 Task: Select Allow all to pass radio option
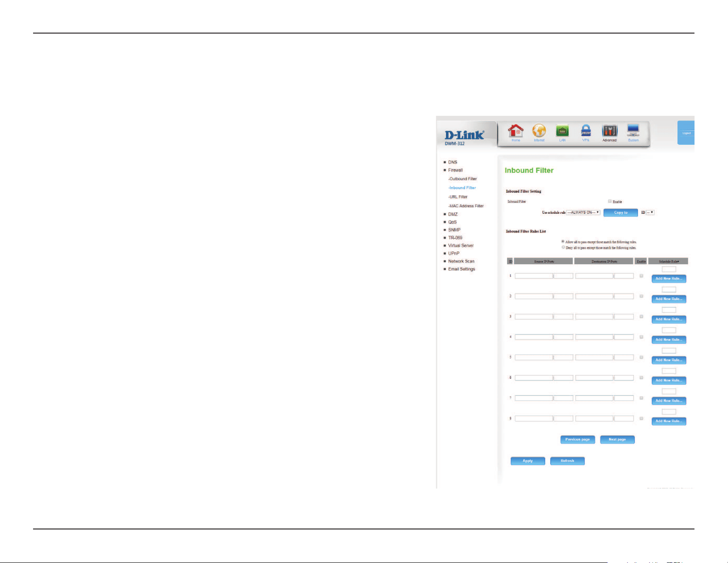tap(563, 241)
